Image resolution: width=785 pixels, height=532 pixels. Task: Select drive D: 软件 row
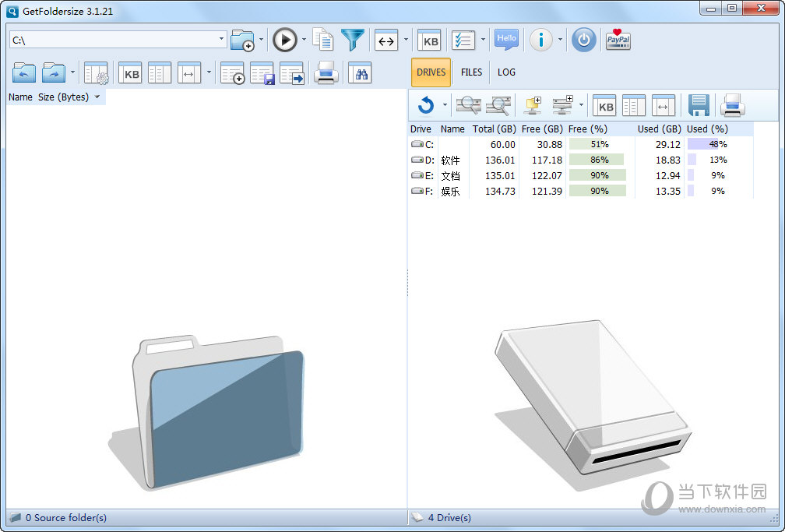coord(581,160)
